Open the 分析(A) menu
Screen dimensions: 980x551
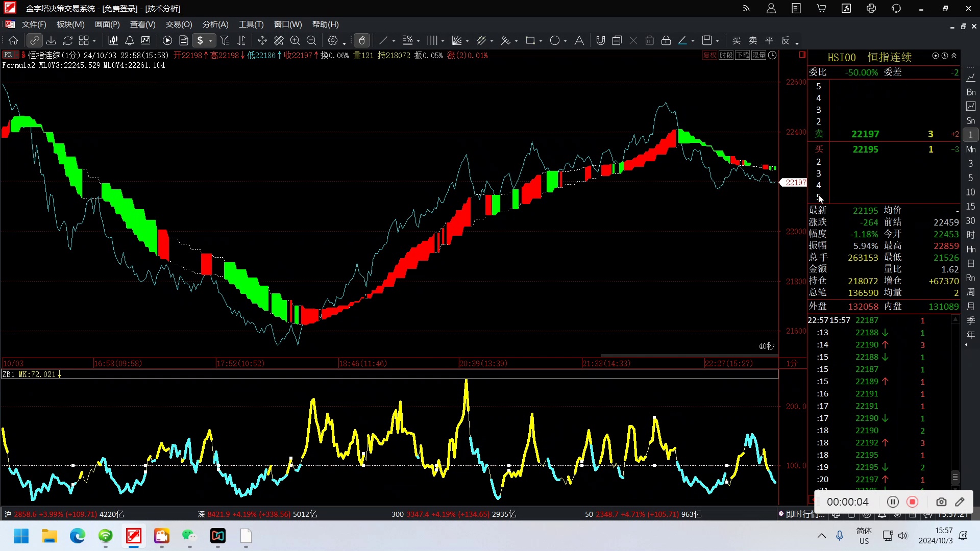click(215, 24)
